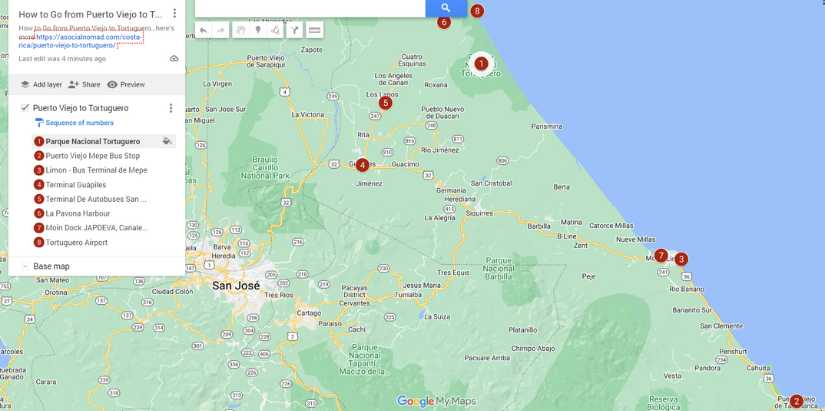The height and width of the screenshot is (411, 825).
Task: Select the draw line tool
Action: click(x=275, y=31)
